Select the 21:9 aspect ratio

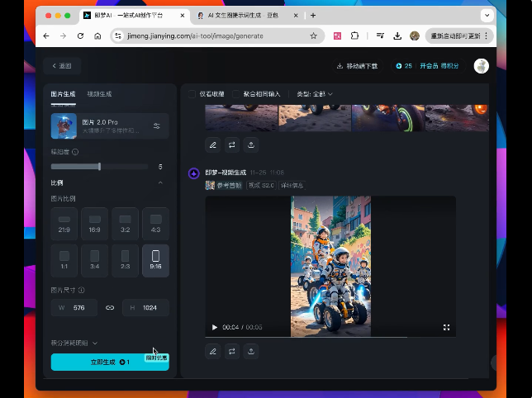(64, 224)
